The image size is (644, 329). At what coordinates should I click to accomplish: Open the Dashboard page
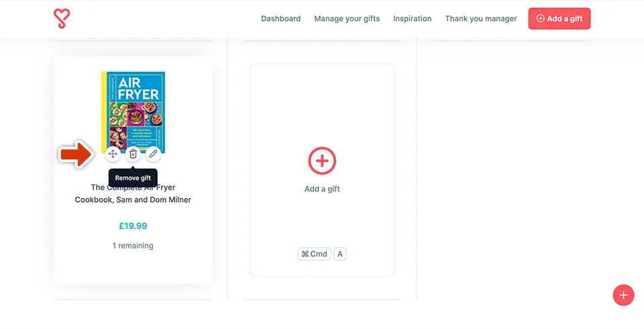[280, 19]
